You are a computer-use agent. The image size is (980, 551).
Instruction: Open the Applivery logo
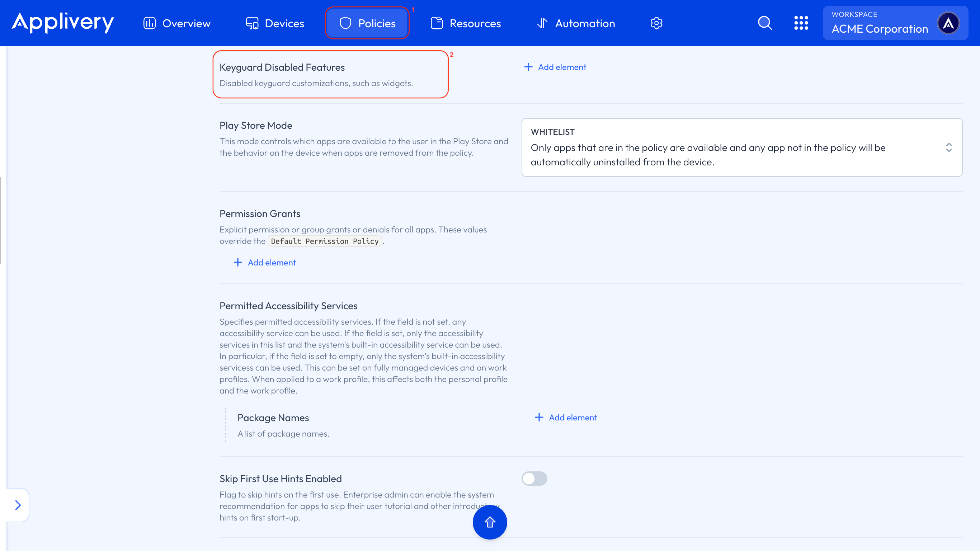(62, 23)
